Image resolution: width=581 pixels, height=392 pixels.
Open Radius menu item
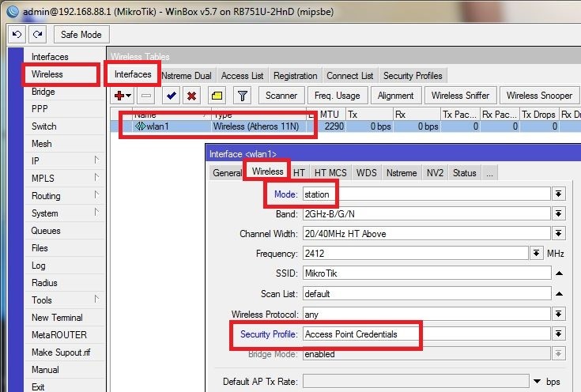pos(44,283)
